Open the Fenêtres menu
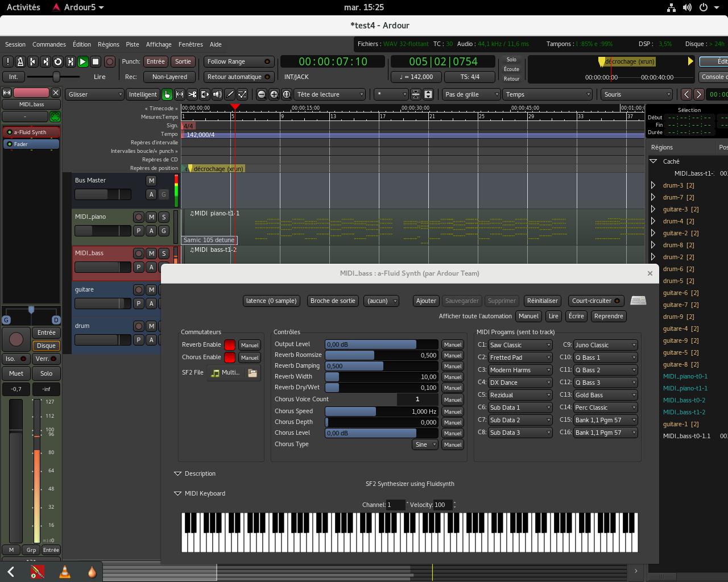728x582 pixels. point(191,44)
